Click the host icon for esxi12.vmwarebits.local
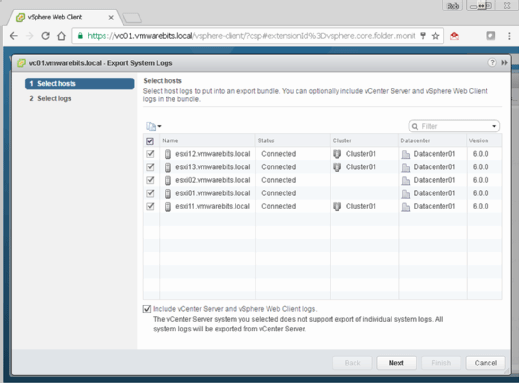The image size is (519, 383). (168, 154)
